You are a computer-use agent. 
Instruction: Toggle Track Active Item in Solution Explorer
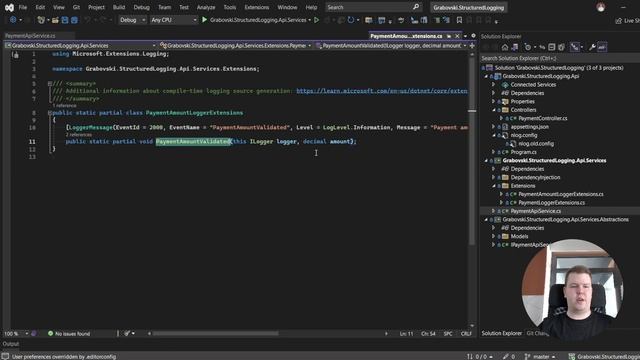575,47
